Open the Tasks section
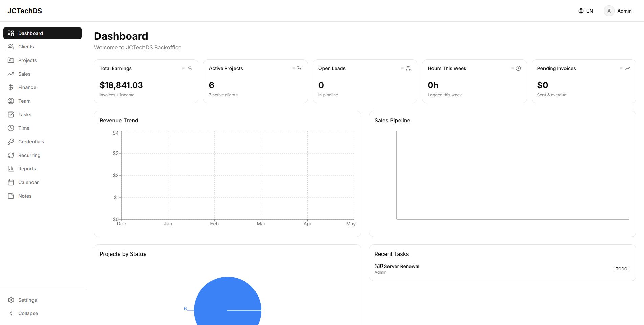 (x=42, y=115)
